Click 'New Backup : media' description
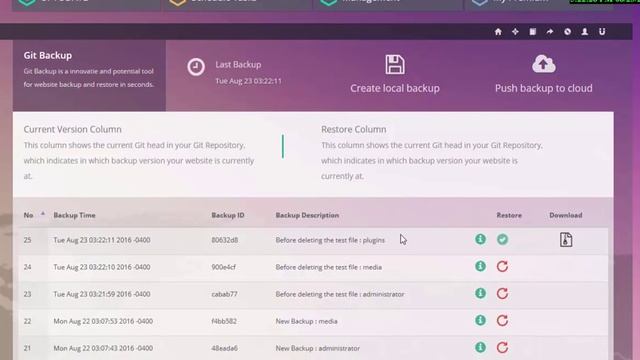The height and width of the screenshot is (360, 640). [x=306, y=321]
